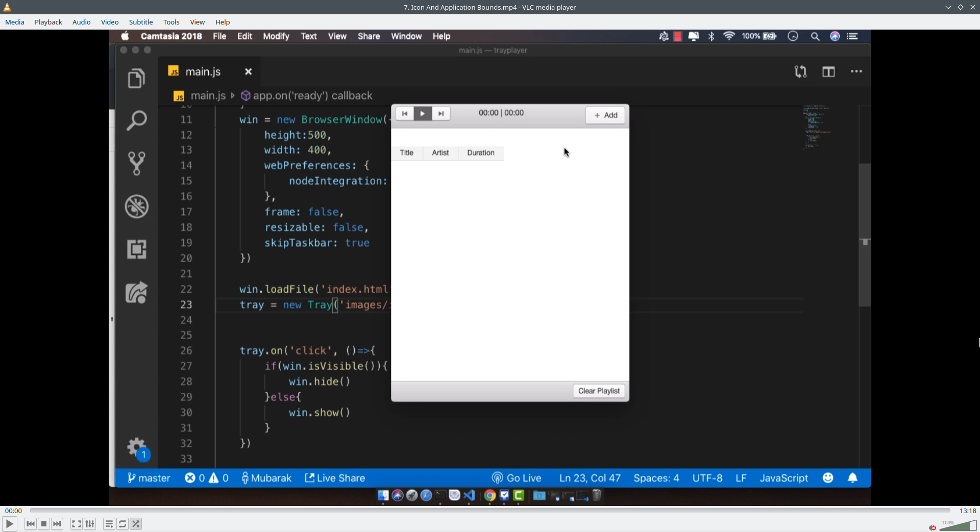This screenshot has width=980, height=532.
Task: Open the JavaScript language mode selector
Action: tap(783, 478)
